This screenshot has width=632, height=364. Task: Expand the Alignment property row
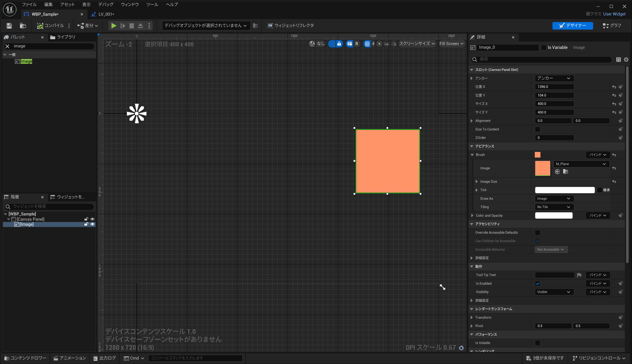472,121
